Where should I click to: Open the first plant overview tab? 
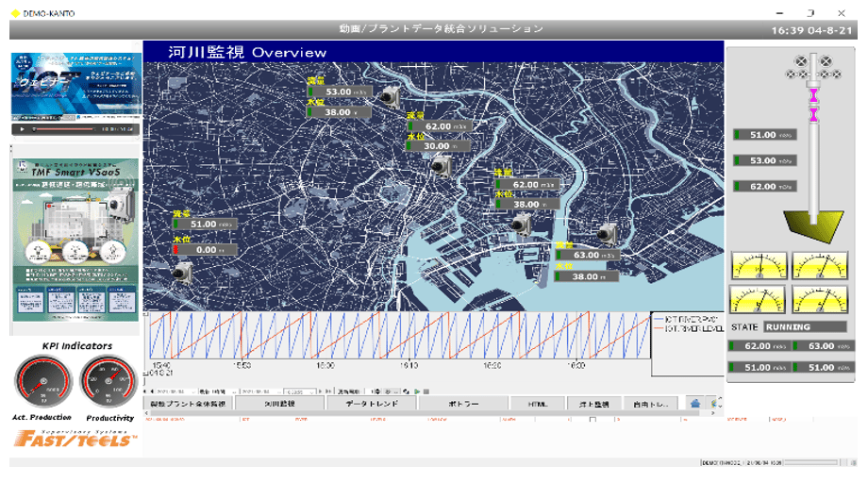click(188, 404)
